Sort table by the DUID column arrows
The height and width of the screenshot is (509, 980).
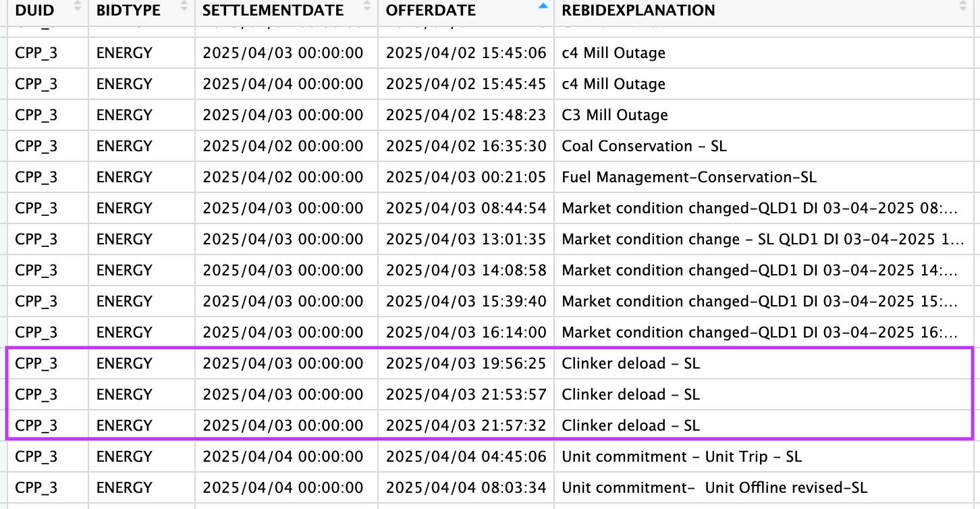77,6
